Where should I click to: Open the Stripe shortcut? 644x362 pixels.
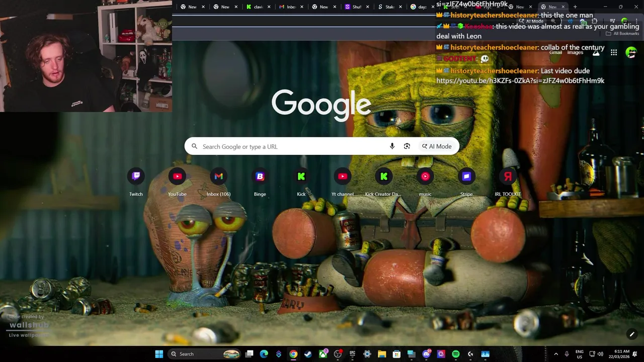466,182
